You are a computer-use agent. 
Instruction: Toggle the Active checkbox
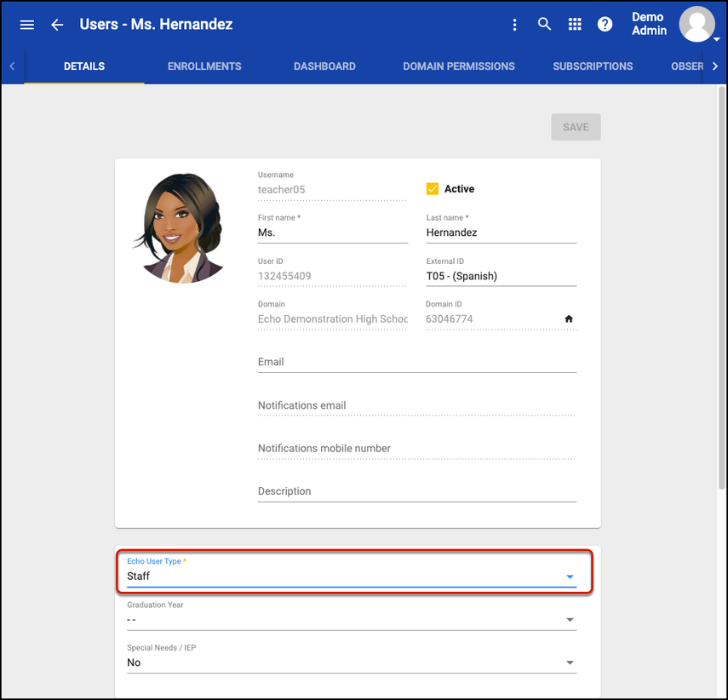433,189
